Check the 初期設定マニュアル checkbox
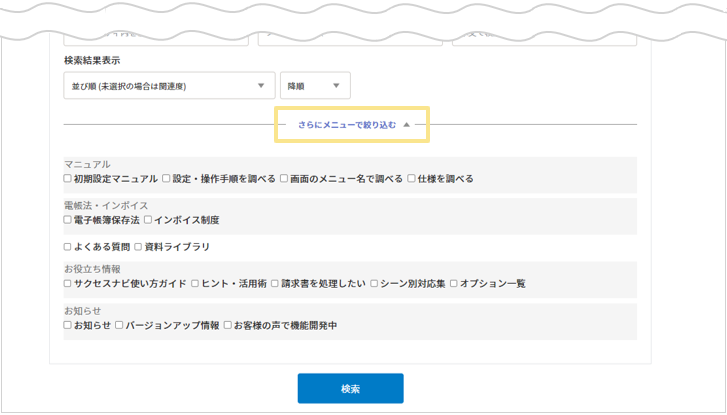The height and width of the screenshot is (415, 727). 68,179
